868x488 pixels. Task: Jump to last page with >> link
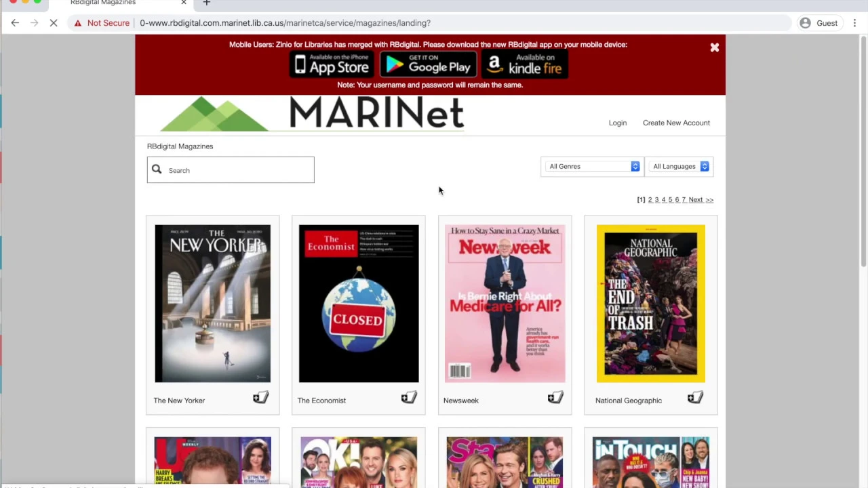709,200
